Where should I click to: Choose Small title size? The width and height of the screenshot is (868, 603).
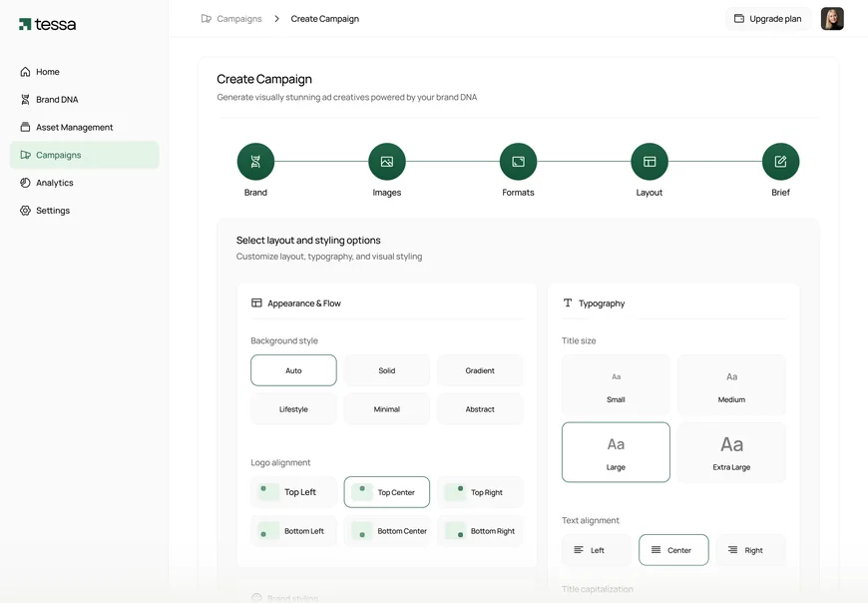(x=616, y=384)
